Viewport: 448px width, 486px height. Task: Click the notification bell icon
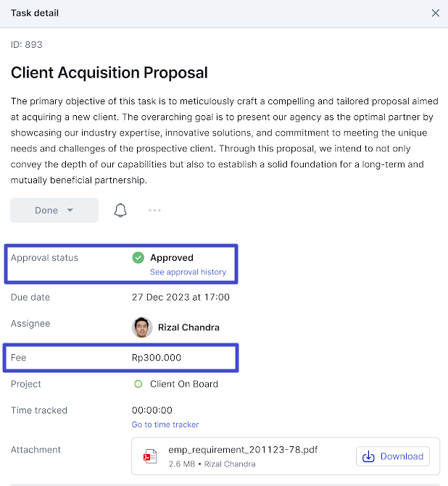120,211
